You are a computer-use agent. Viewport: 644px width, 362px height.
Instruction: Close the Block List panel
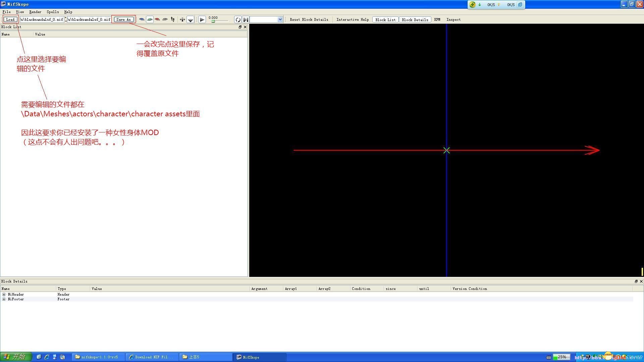click(x=245, y=27)
